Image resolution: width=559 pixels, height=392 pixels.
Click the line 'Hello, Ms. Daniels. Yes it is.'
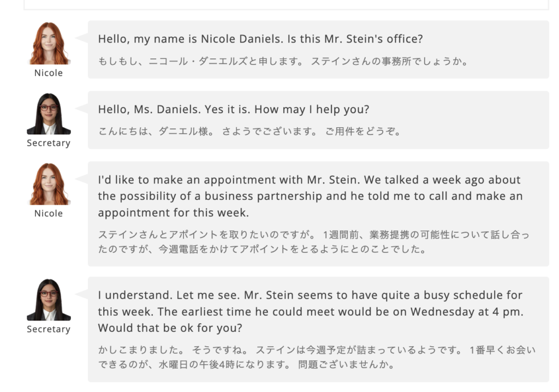[x=175, y=110]
